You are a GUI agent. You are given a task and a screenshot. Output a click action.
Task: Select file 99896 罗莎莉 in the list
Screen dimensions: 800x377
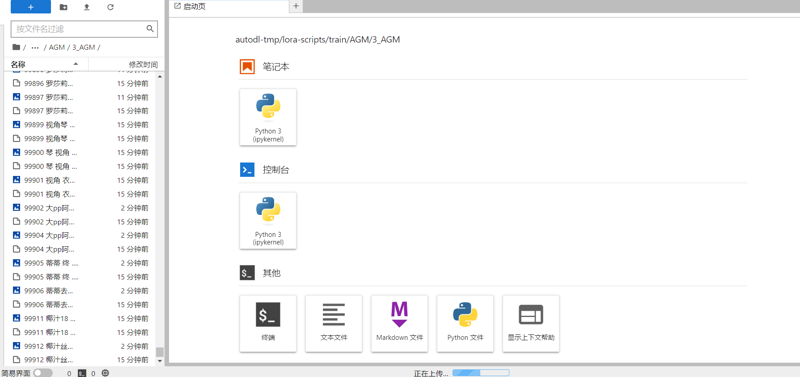tap(82, 83)
